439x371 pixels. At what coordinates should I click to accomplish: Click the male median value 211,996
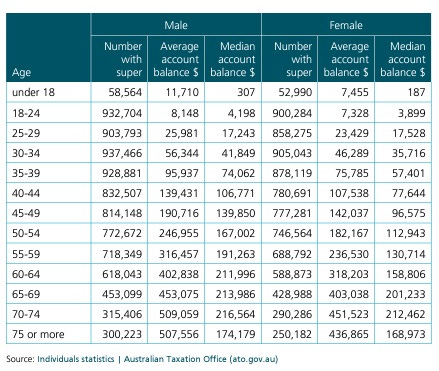(x=235, y=274)
